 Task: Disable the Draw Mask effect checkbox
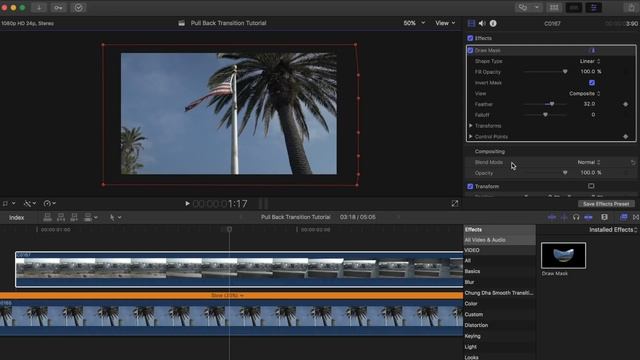[x=470, y=50]
